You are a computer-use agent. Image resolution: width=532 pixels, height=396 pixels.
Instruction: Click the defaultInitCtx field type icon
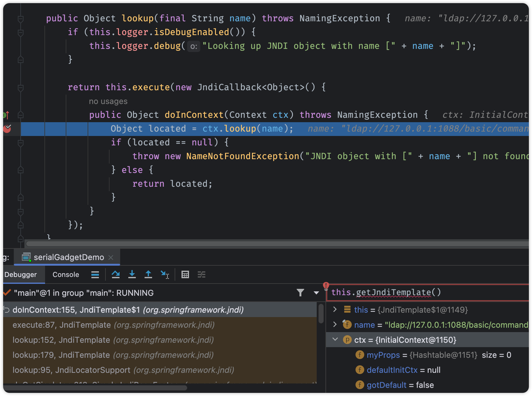click(x=360, y=370)
